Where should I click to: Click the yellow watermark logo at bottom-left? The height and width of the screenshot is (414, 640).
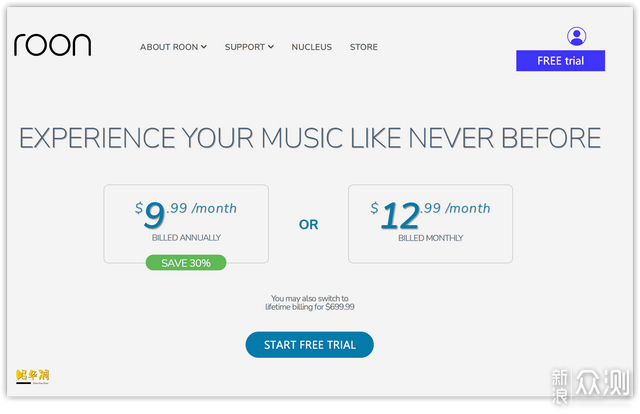point(33,377)
